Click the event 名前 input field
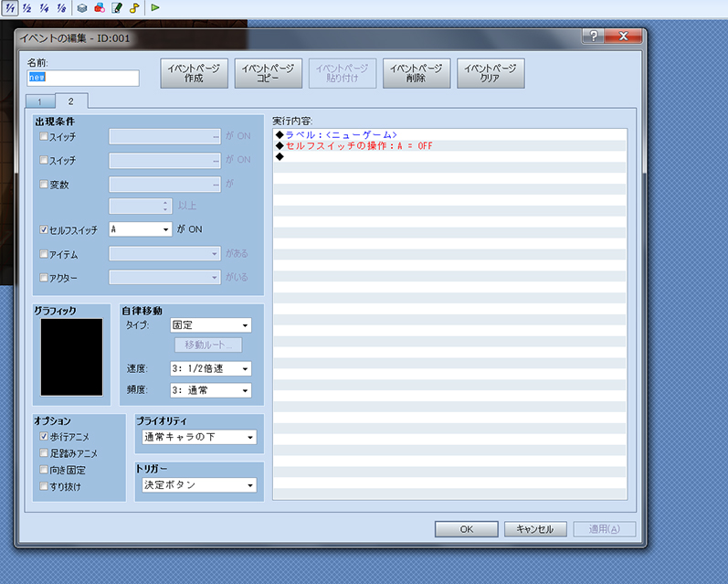The height and width of the screenshot is (584, 728). pyautogui.click(x=83, y=78)
